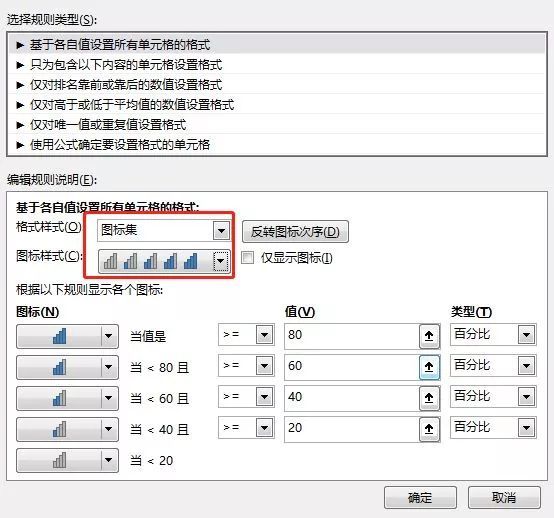
Task: Select rule type 仅对唯一值或重复值设置格式
Action: (x=277, y=125)
